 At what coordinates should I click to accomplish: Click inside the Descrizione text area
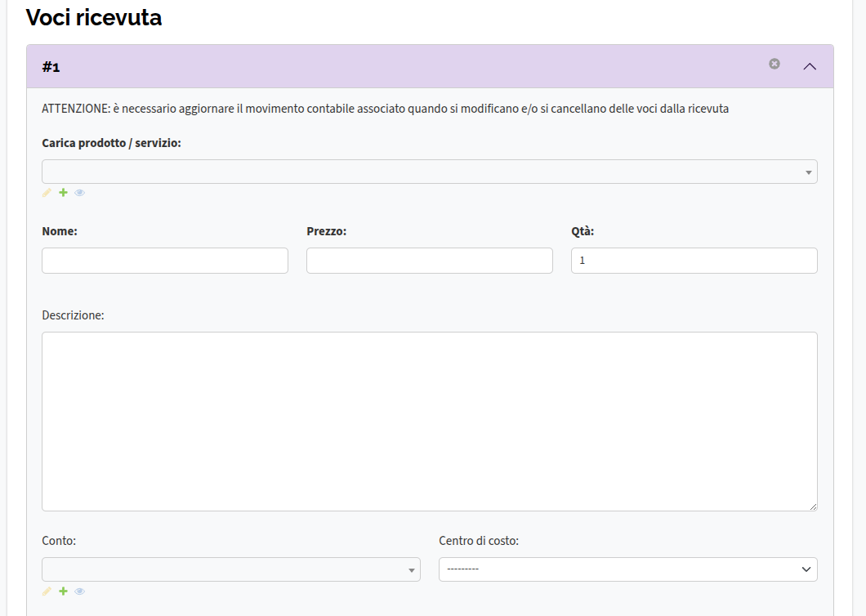[x=430, y=421]
